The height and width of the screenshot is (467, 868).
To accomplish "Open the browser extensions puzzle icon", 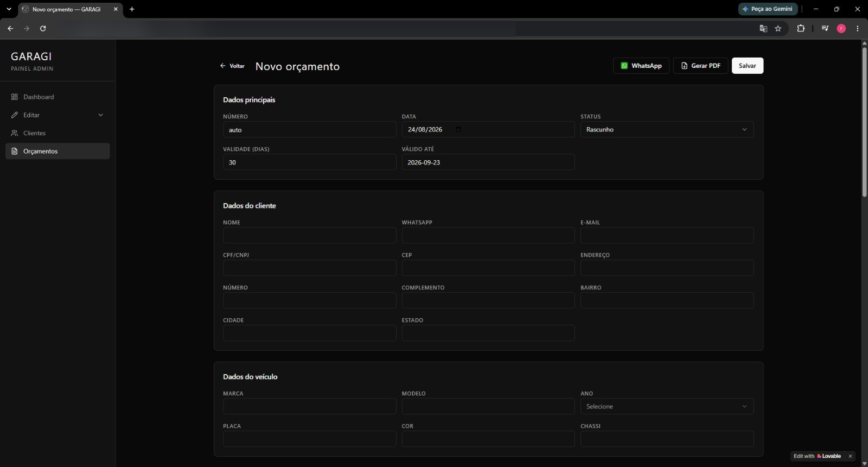I will point(801,28).
